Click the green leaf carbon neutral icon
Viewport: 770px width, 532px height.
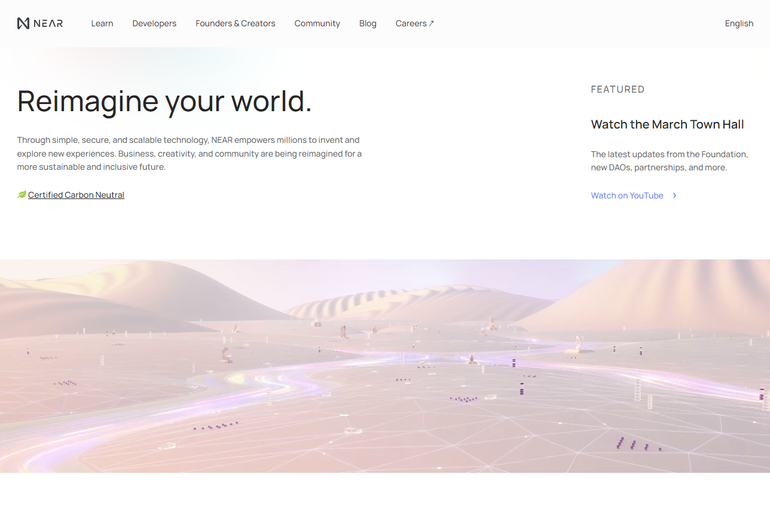click(22, 195)
